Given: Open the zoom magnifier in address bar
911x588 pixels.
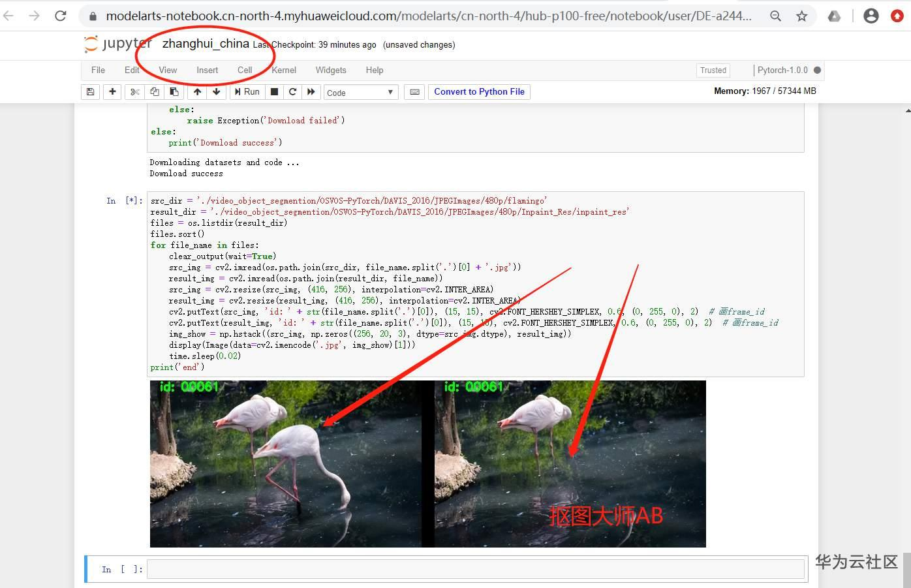Looking at the screenshot, I should tap(775, 16).
